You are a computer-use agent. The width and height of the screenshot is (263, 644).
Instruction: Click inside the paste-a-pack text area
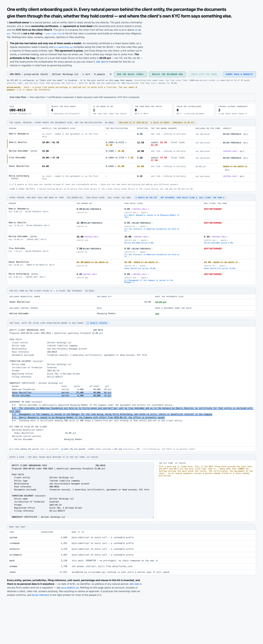pos(82,490)
